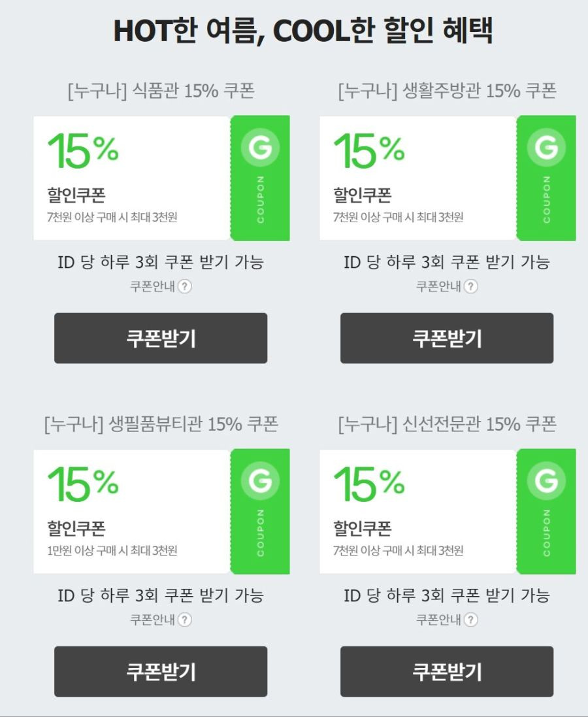Click 쿠폰받기 under 생필품뷰티관 coupon

click(161, 671)
